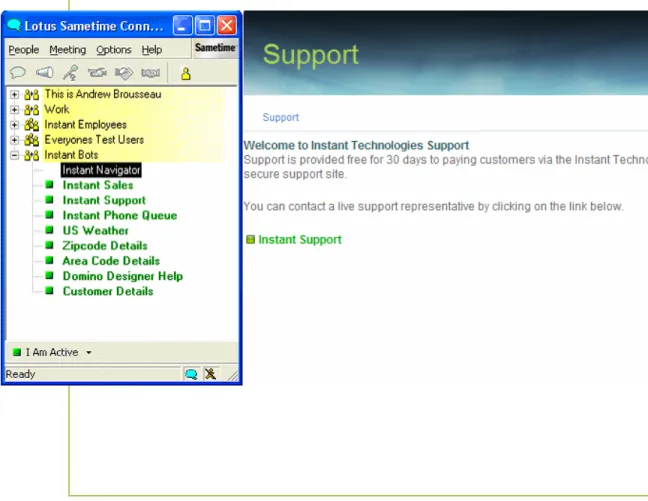Image resolution: width=648 pixels, height=501 pixels.
Task: Open the I Am Active status dropdown arrow
Action: coord(88,353)
